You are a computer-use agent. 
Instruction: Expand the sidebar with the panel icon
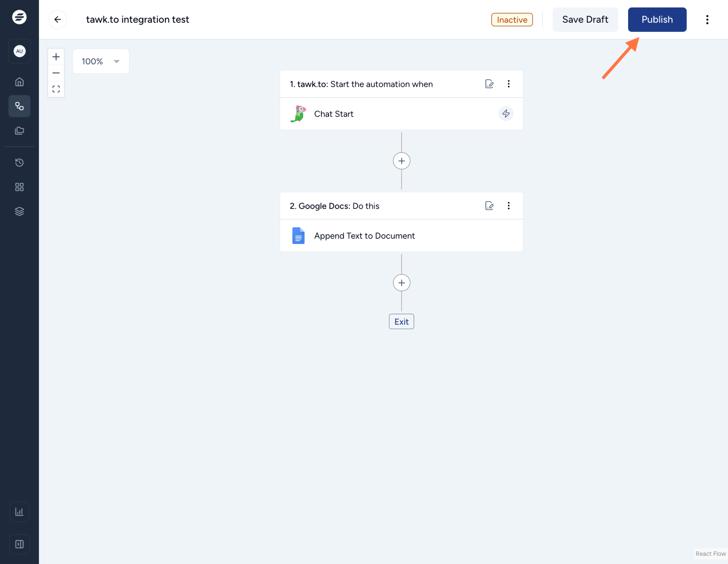click(19, 544)
